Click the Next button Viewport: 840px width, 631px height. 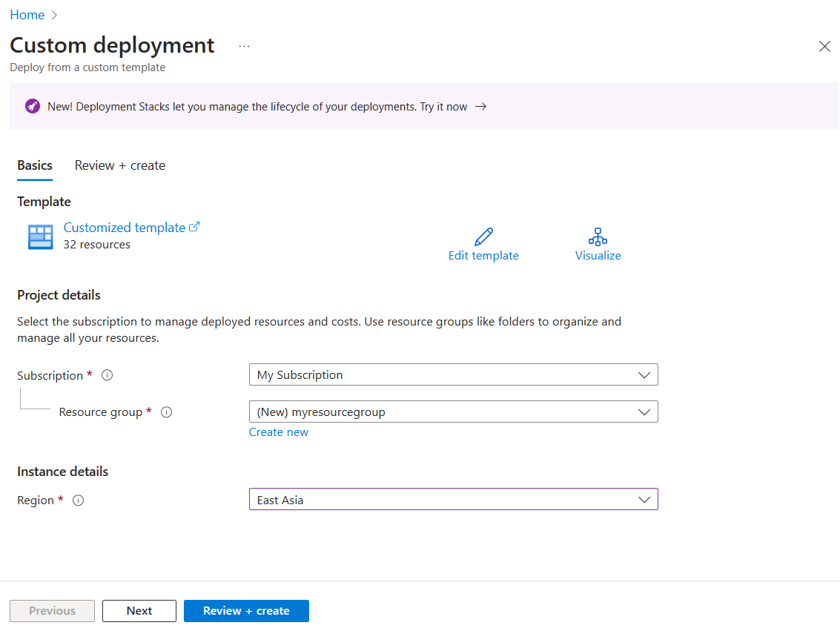pos(139,611)
